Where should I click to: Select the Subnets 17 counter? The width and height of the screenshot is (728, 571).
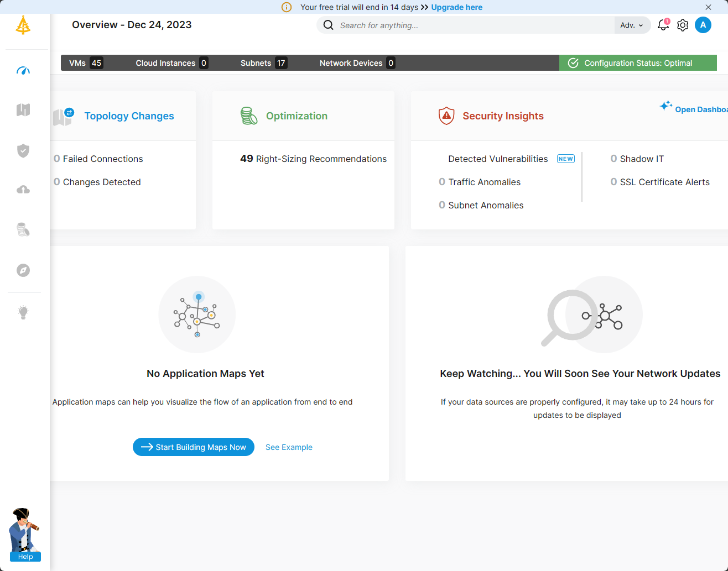tap(264, 63)
